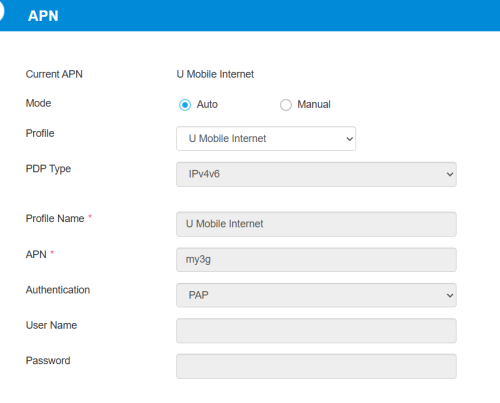Click the Password input field
Viewport: 500px width, 403px height.
(316, 366)
